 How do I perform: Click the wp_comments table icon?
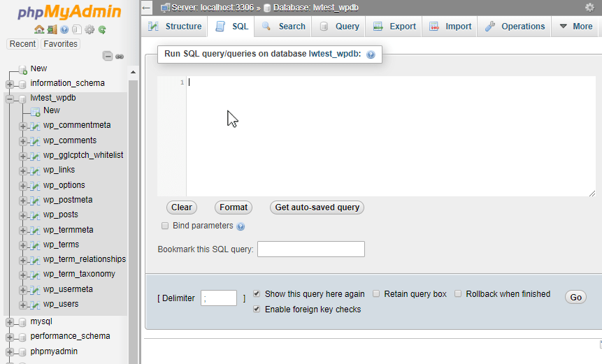click(x=35, y=141)
